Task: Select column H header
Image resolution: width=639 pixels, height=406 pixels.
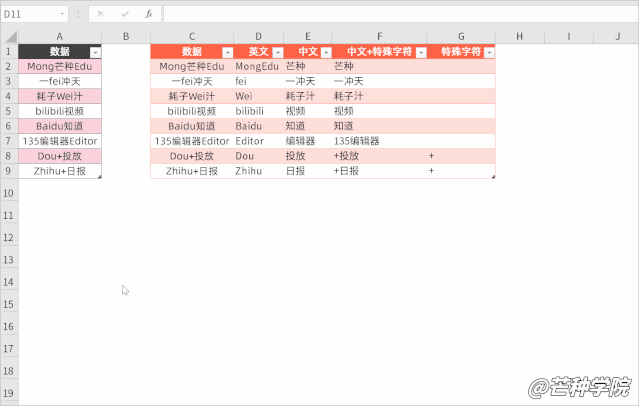Action: pyautogui.click(x=520, y=36)
